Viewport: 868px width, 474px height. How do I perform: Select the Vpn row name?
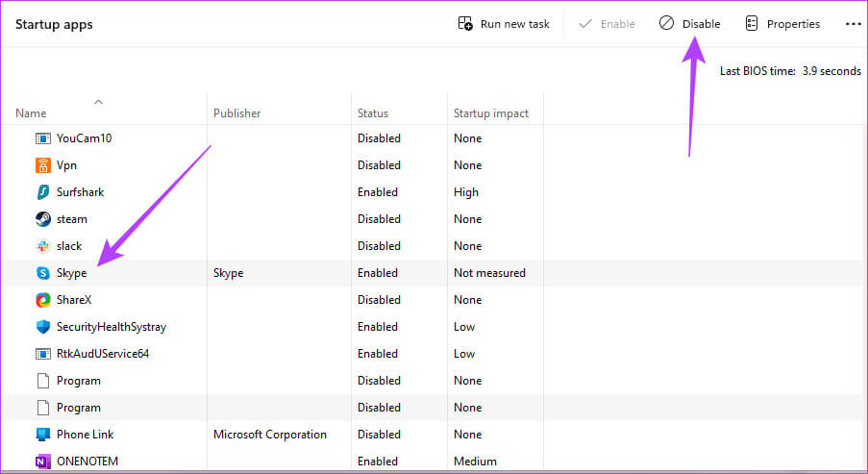point(66,165)
